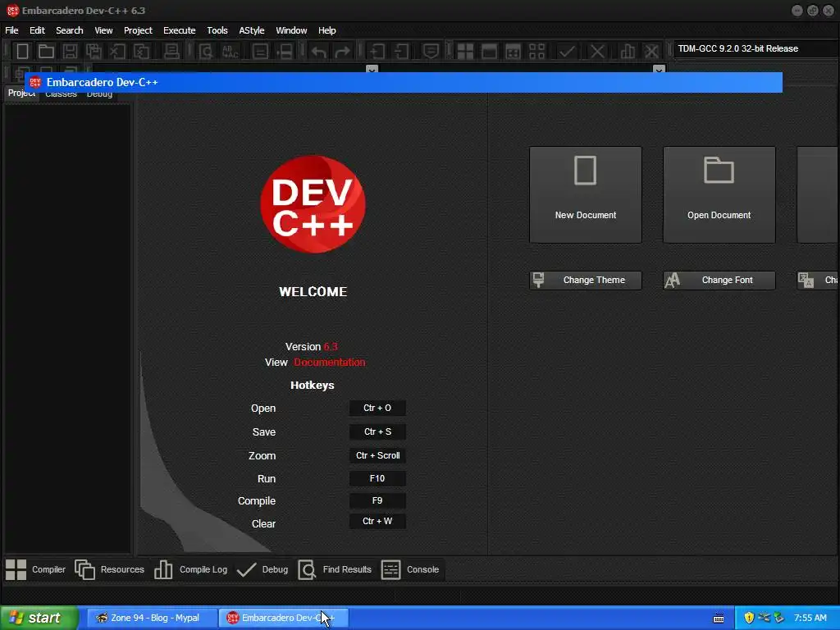Click the Compile four-squares toolbar icon
This screenshot has width=840, height=630.
(465, 52)
